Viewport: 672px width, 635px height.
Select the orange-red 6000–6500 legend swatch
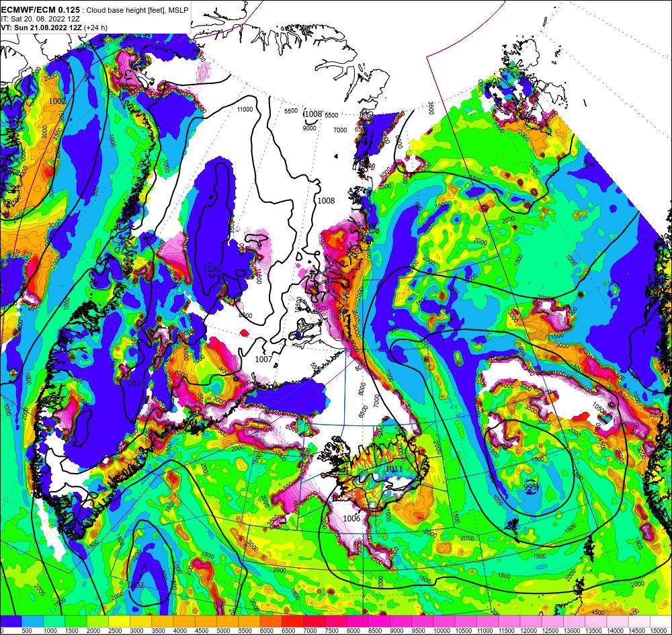point(271,622)
